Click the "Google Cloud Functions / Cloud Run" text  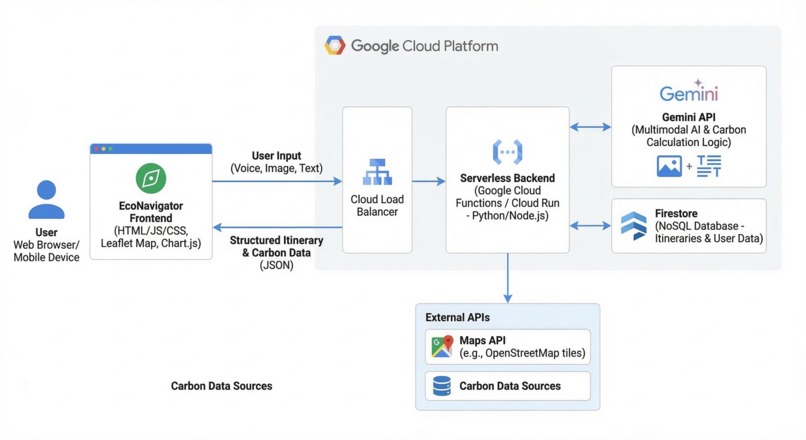507,197
